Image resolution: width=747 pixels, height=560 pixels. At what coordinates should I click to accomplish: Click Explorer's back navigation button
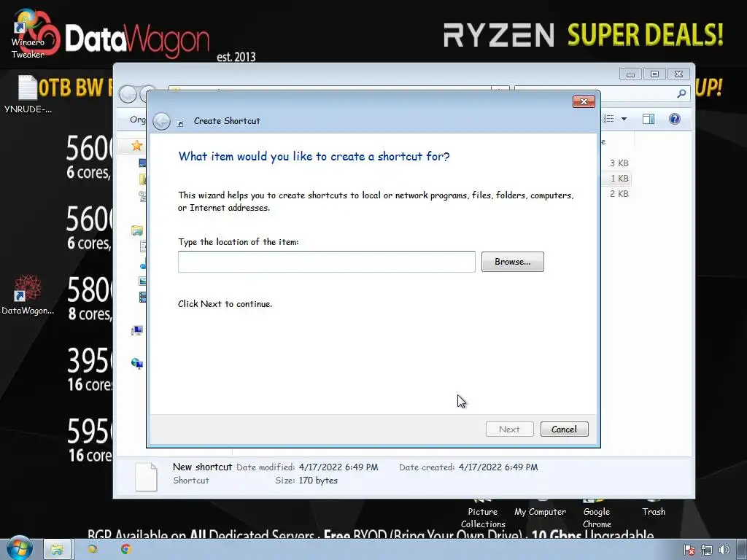click(x=128, y=94)
